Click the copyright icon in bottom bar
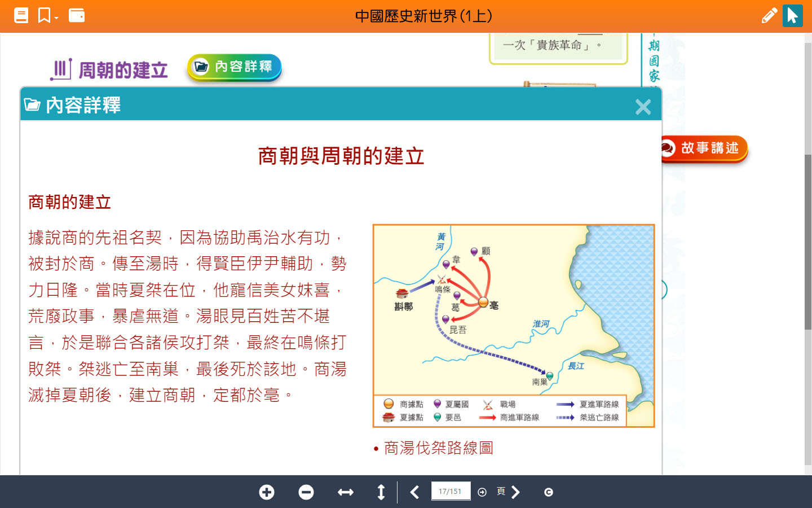Image resolution: width=812 pixels, height=508 pixels. (x=548, y=492)
